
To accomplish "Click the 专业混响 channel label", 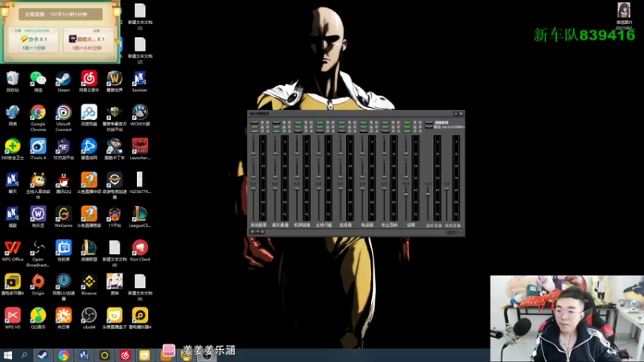I will pyautogui.click(x=389, y=225).
